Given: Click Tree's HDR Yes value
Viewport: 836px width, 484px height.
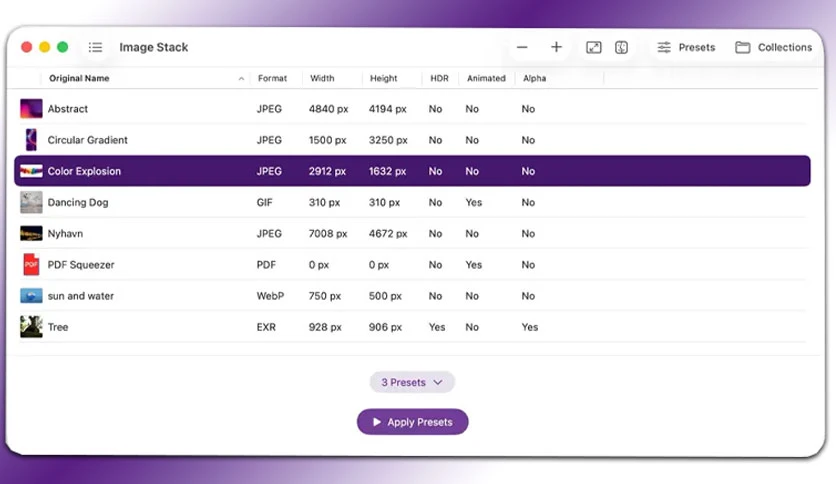Looking at the screenshot, I should pos(437,327).
